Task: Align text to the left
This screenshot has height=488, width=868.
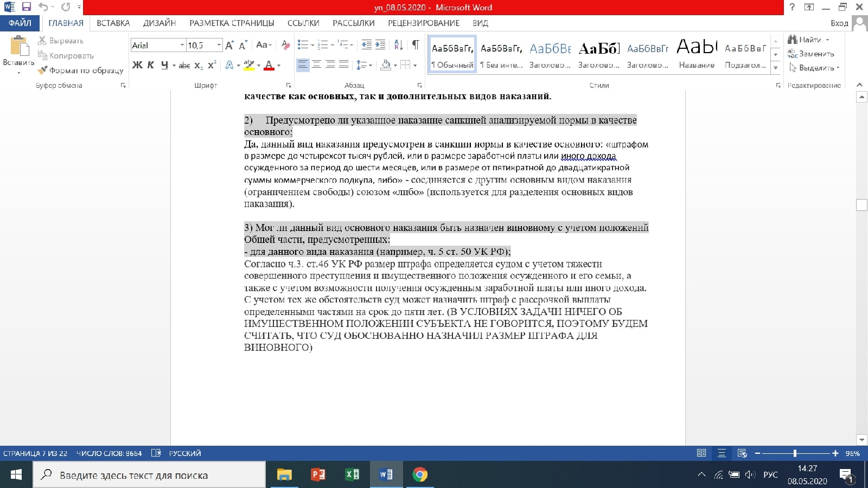Action: (x=303, y=65)
